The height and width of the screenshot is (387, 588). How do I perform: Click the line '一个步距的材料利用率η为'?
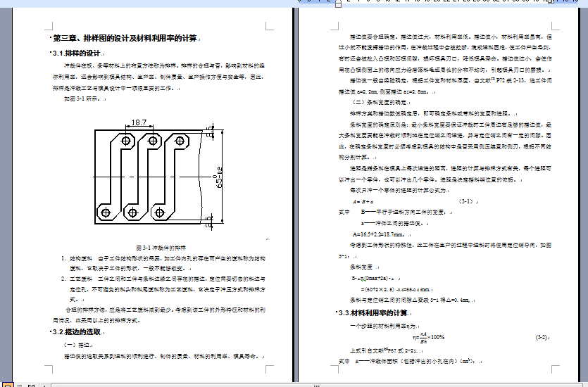point(383,326)
